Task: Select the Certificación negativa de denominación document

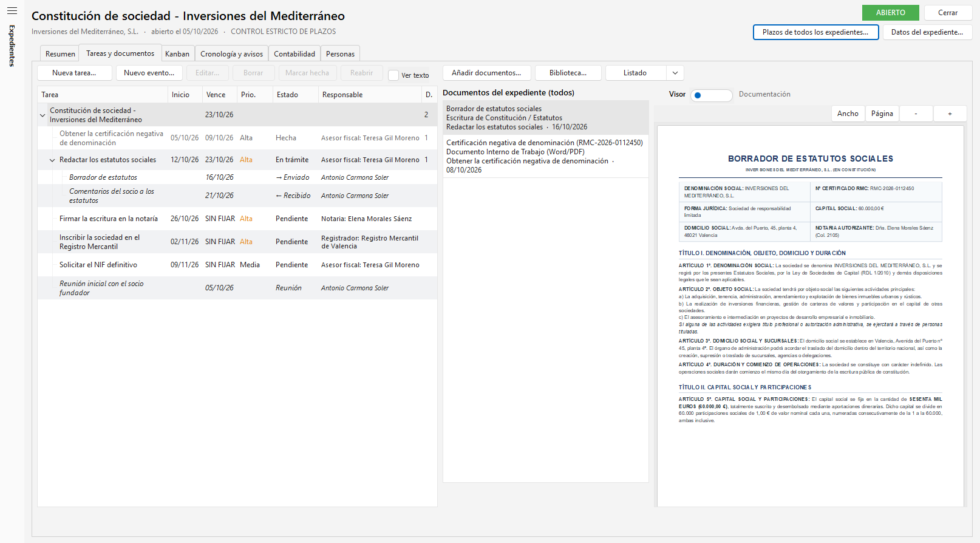Action: tap(546, 156)
